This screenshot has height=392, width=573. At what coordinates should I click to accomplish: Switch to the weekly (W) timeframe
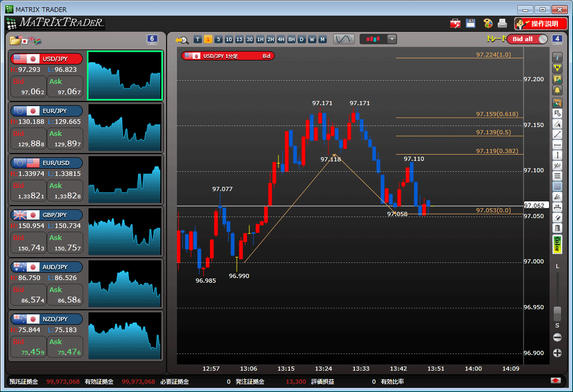312,40
